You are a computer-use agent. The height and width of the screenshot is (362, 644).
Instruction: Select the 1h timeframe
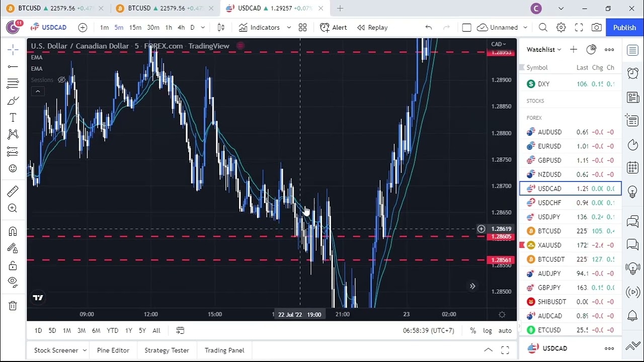coord(169,28)
